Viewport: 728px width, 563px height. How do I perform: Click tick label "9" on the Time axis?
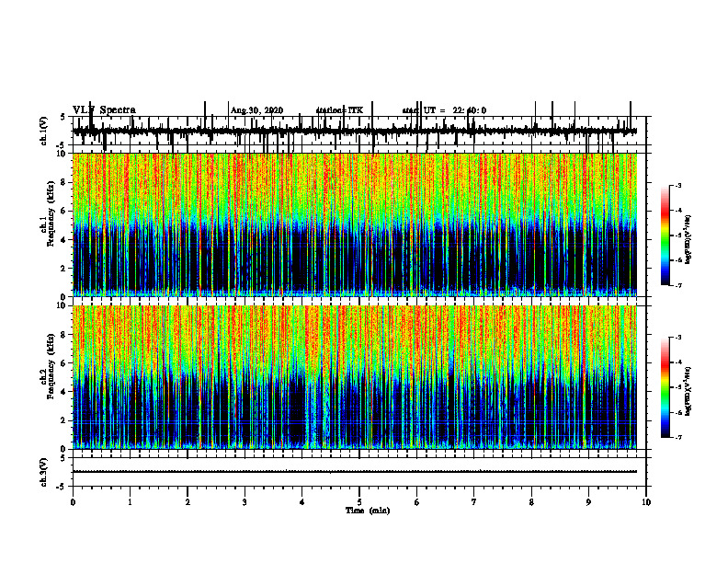[588, 502]
